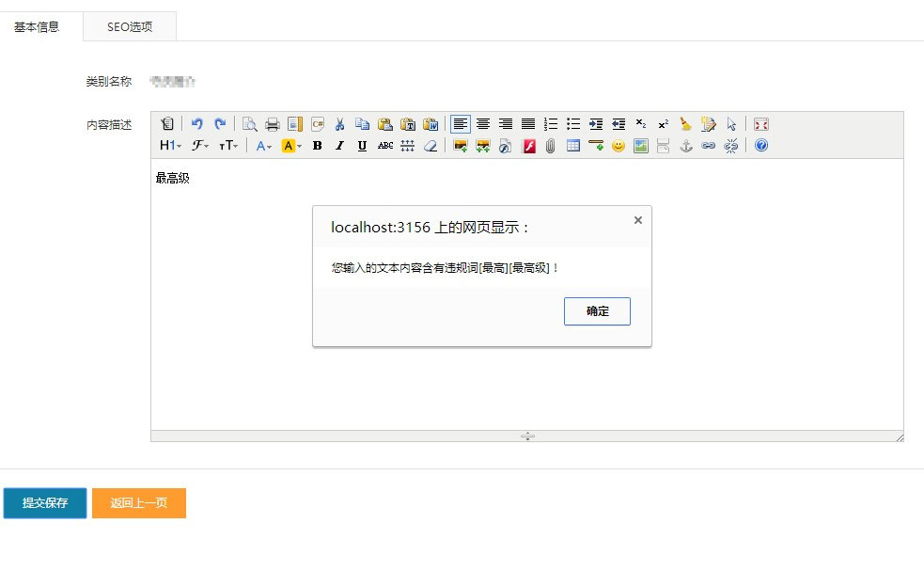Click the undo icon in editor toolbar
This screenshot has width=924, height=571.
click(197, 124)
